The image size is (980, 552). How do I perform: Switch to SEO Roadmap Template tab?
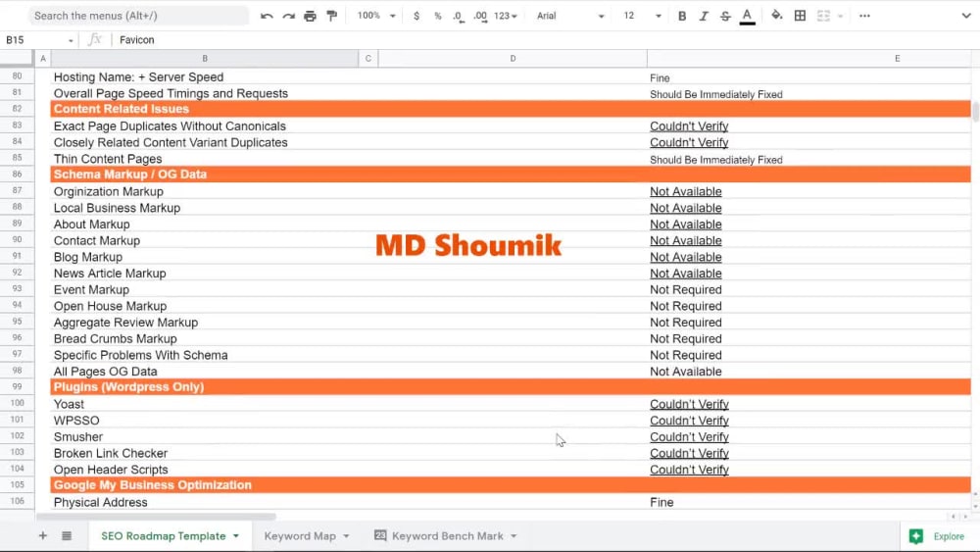pyautogui.click(x=163, y=535)
